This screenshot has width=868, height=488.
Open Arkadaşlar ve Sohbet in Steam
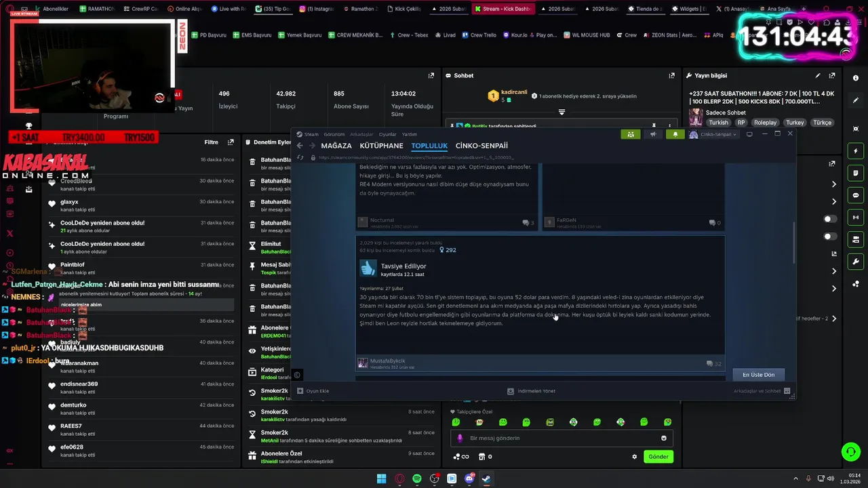click(762, 391)
